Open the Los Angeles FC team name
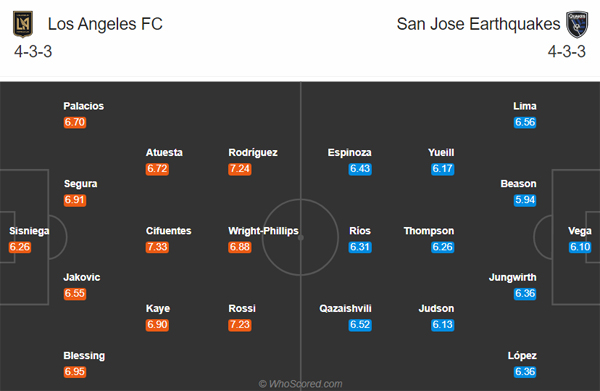Screen dimensions: 600x391 coord(105,24)
